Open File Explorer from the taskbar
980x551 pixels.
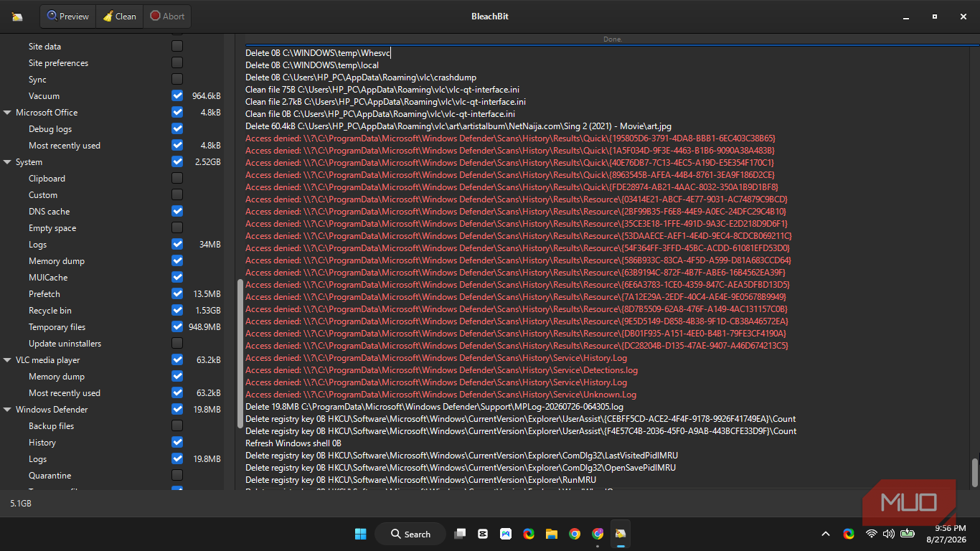[552, 534]
